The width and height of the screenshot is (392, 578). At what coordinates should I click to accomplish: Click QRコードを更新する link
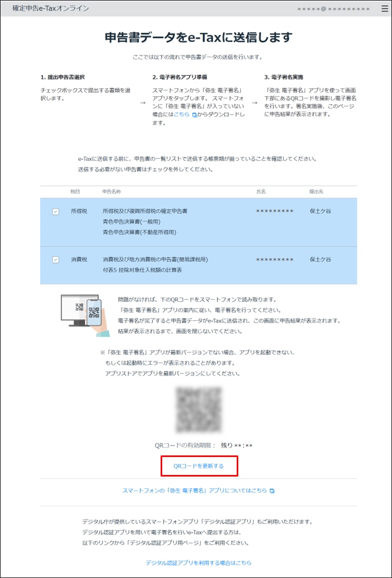(199, 466)
